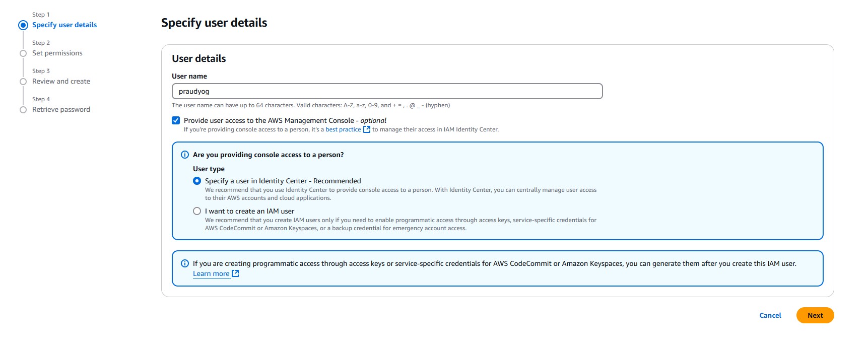Open the Learn more link
868x350 pixels.
click(211, 273)
